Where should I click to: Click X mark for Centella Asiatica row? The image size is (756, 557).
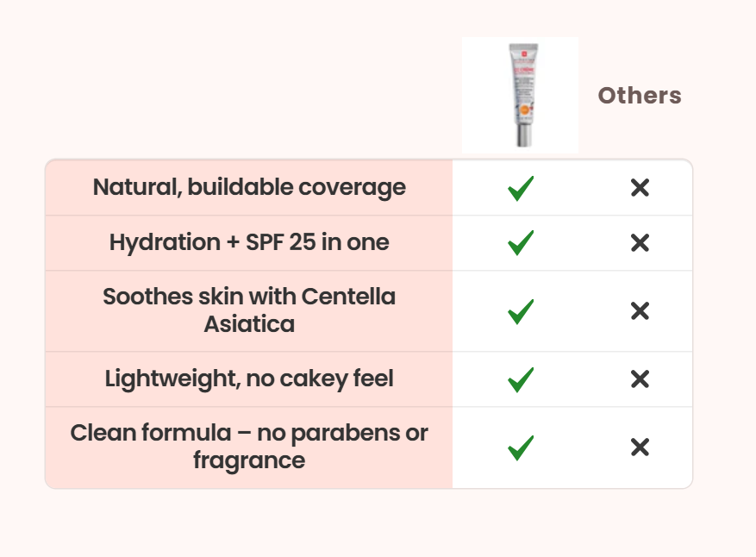pos(640,311)
